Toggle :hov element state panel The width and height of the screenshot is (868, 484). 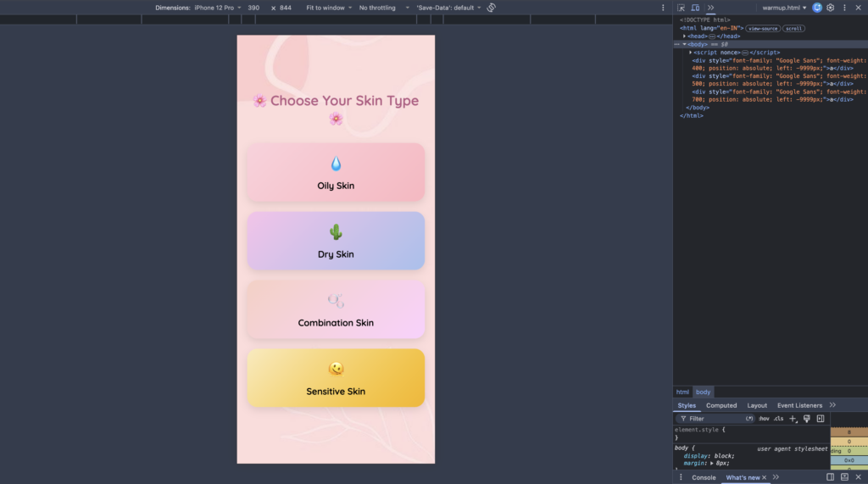764,419
